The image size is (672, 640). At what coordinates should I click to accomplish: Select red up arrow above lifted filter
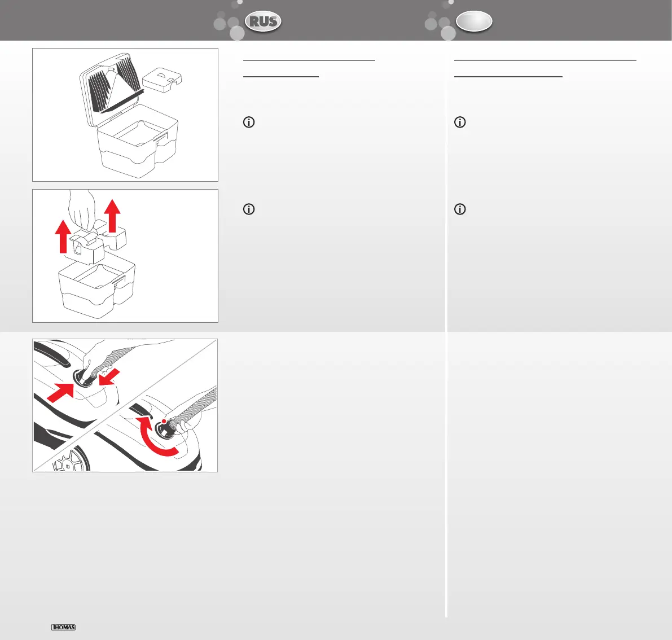112,216
